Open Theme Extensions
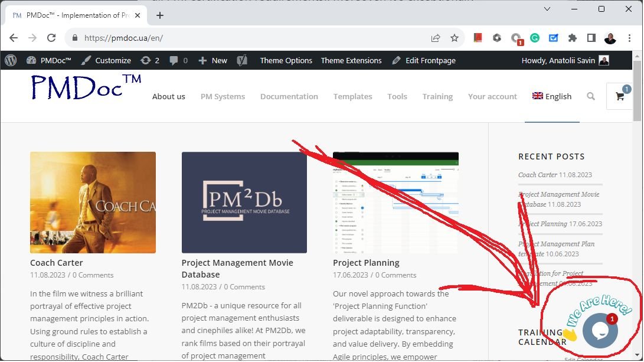644x362 pixels. click(x=351, y=60)
